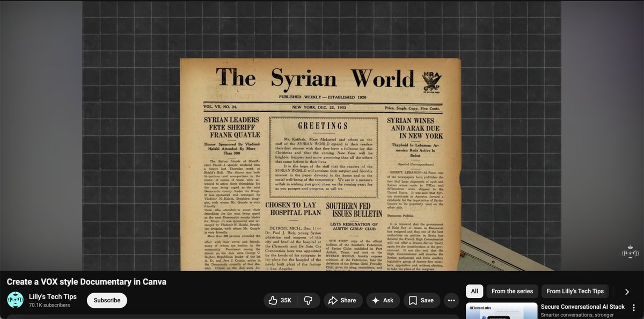Open more actions ellipsis menu
The image size is (644, 319).
[452, 300]
